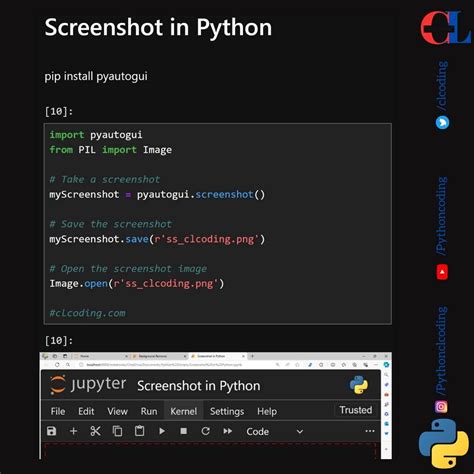
Task: Interrupt the kernel with the stop square
Action: coord(183,431)
